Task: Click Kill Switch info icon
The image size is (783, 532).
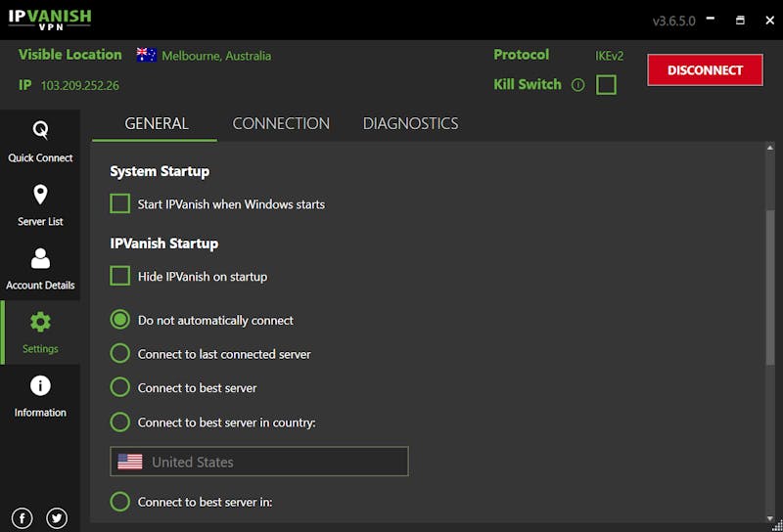Action: 577,85
